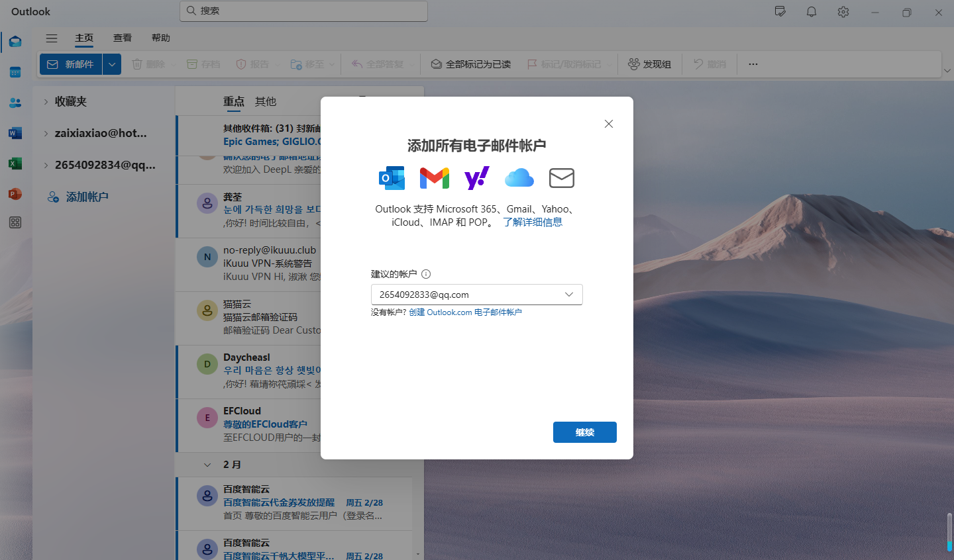Select the 其他 inbox tab
954x560 pixels.
coord(266,101)
